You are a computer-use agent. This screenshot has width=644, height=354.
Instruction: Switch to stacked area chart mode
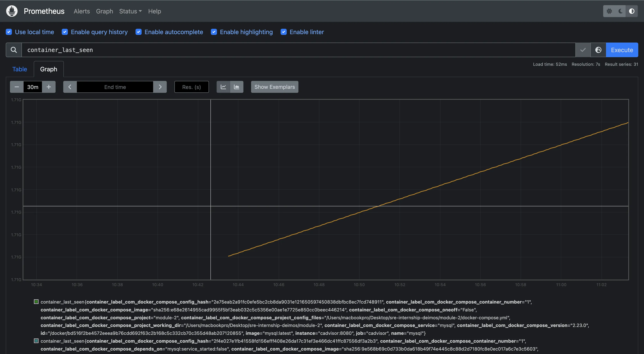point(237,87)
